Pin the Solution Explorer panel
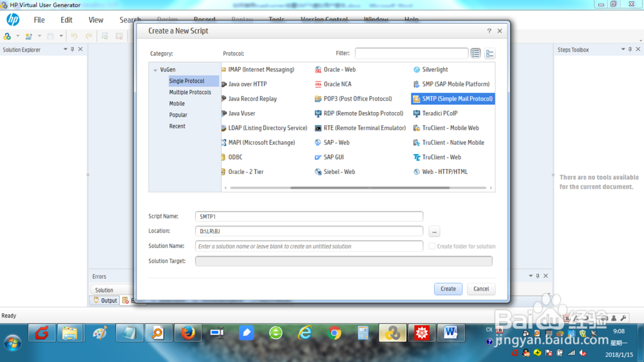The height and width of the screenshot is (362, 644). (x=73, y=50)
